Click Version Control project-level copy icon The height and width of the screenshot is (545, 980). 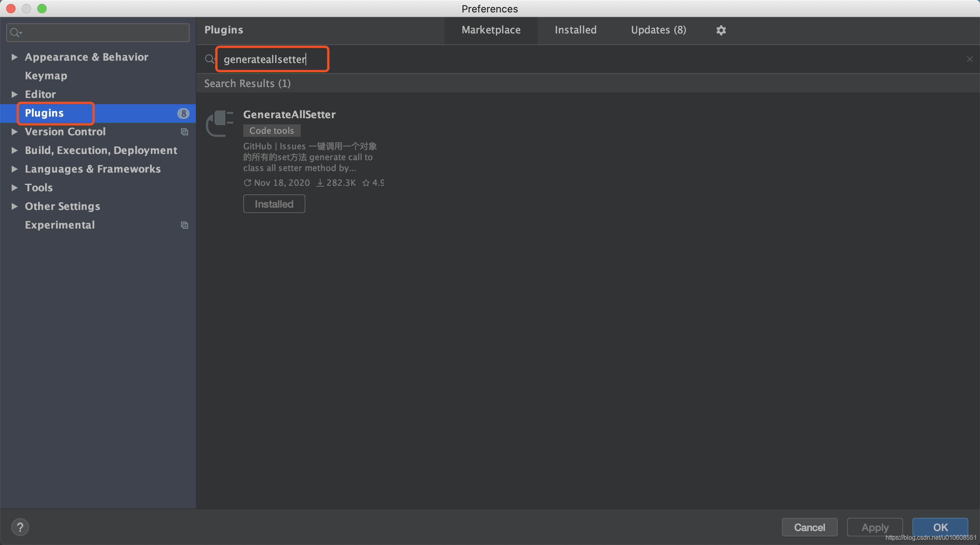[185, 132]
